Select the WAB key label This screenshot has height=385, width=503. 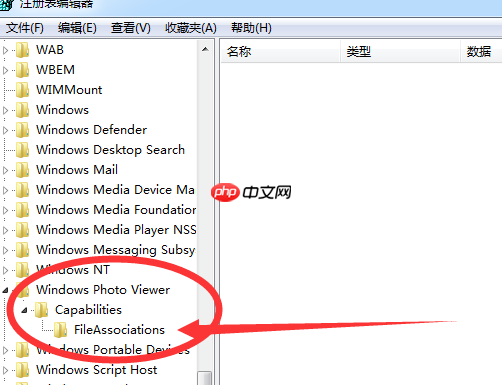pyautogui.click(x=50, y=50)
